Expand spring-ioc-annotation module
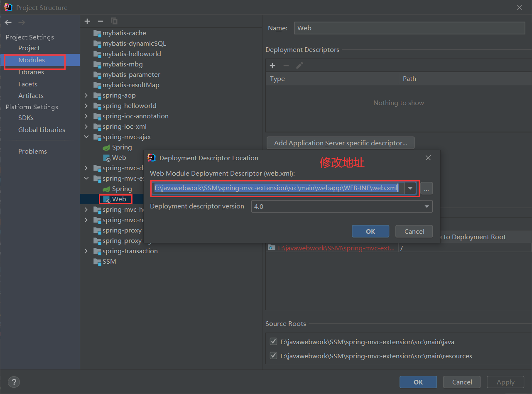Viewport: 532px width, 394px height. [x=86, y=116]
